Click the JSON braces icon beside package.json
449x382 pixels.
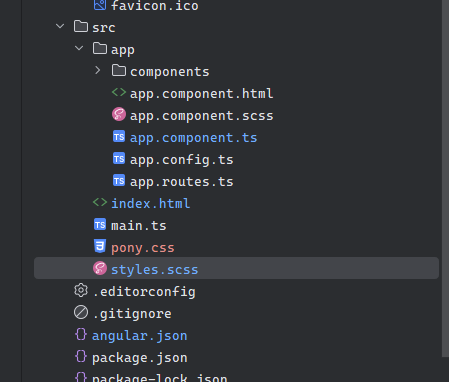pyautogui.click(x=81, y=356)
